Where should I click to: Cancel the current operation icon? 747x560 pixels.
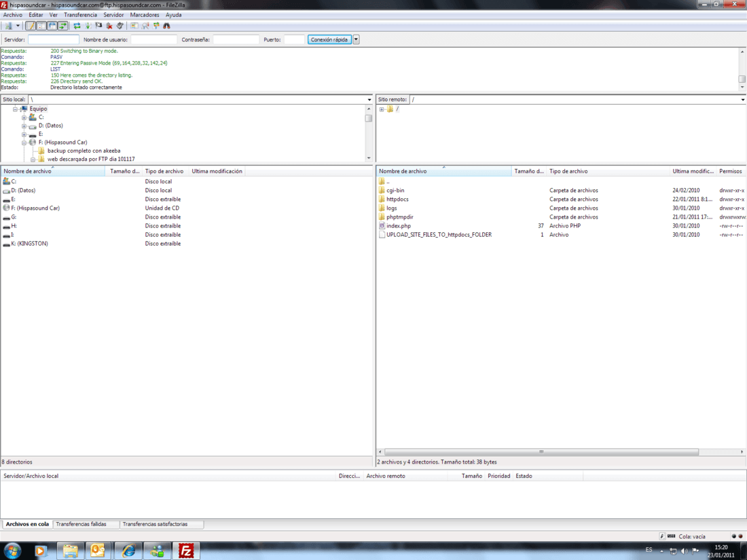pos(98,26)
